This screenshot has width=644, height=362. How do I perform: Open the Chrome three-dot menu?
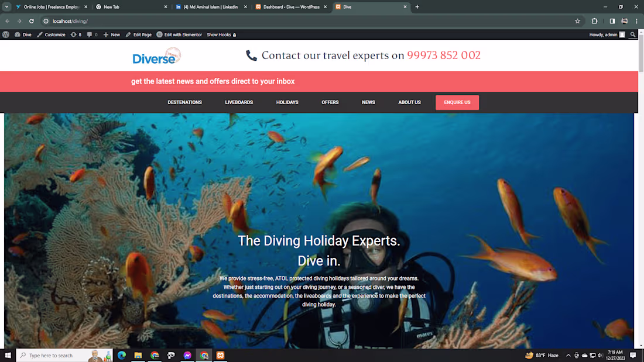point(636,20)
